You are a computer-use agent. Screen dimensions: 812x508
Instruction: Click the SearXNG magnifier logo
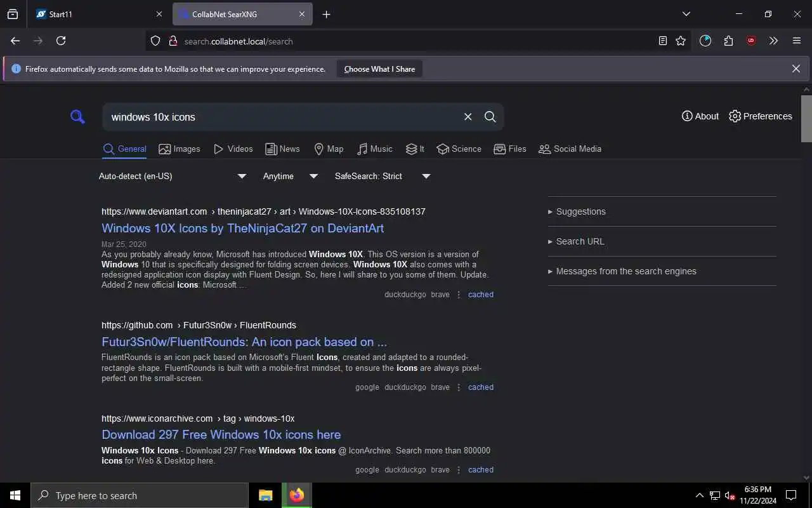click(x=77, y=116)
